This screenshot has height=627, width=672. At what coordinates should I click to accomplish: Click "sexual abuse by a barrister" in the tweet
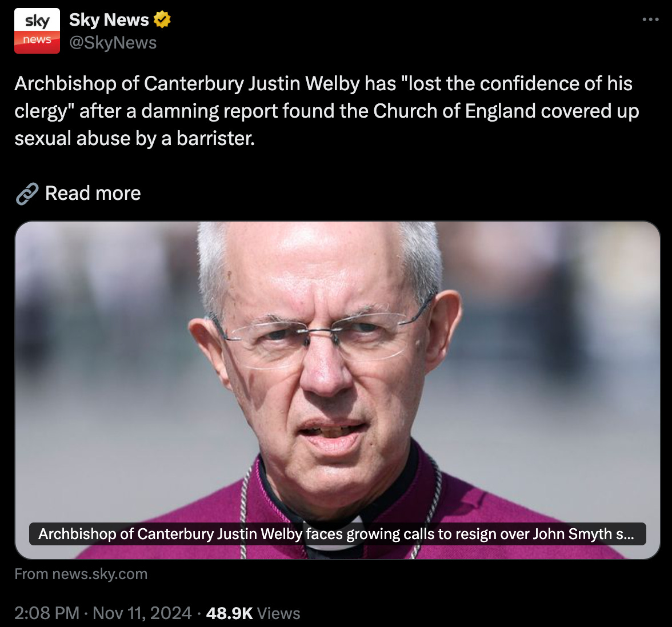(135, 138)
